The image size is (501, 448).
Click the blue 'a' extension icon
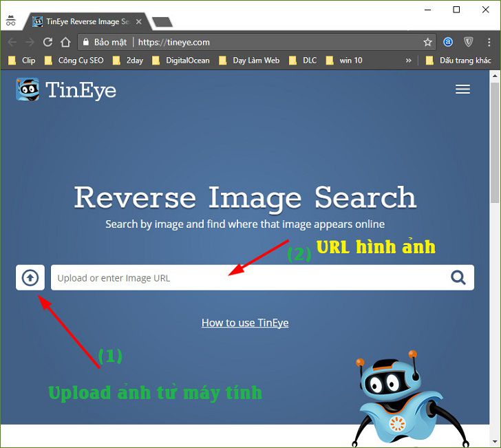[448, 42]
